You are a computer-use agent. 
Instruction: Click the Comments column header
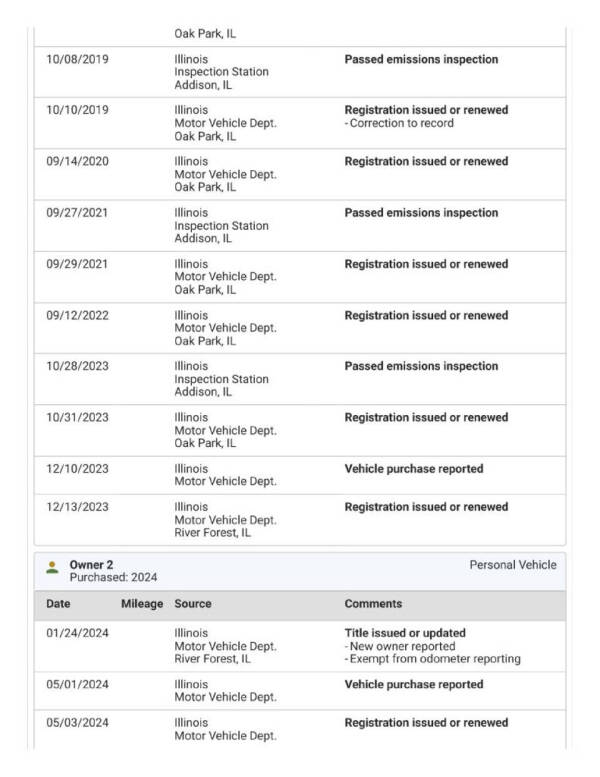click(x=373, y=604)
